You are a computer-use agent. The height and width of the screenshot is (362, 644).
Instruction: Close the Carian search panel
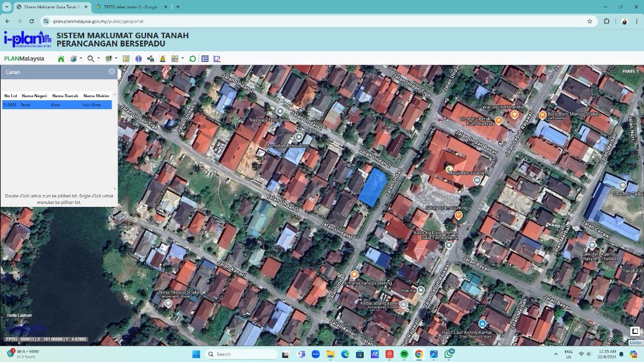pyautogui.click(x=112, y=72)
